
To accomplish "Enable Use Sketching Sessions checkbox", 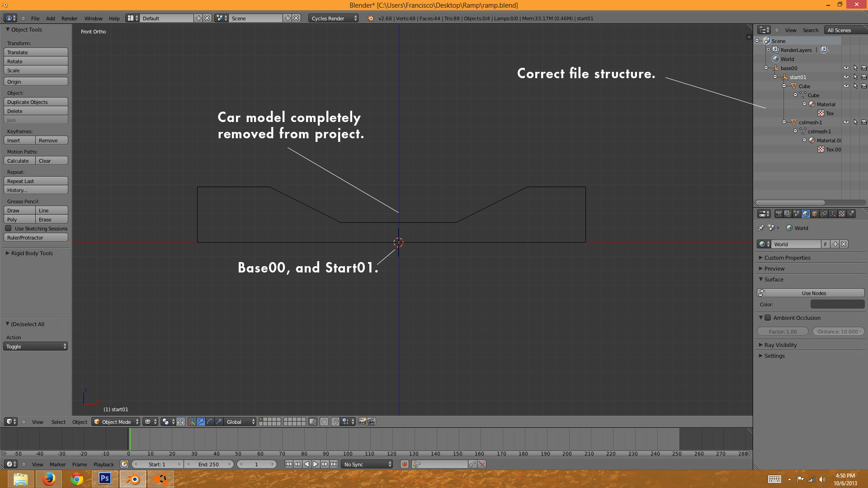I will click(8, 228).
